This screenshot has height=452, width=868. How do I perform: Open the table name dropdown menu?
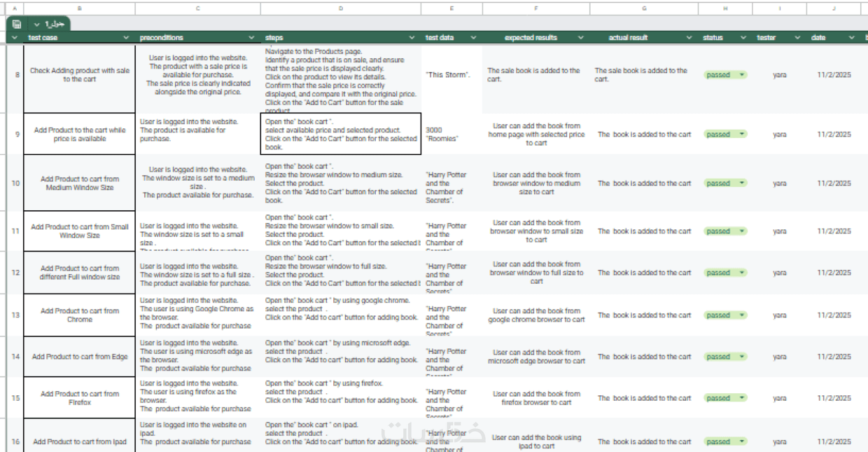pyautogui.click(x=37, y=24)
